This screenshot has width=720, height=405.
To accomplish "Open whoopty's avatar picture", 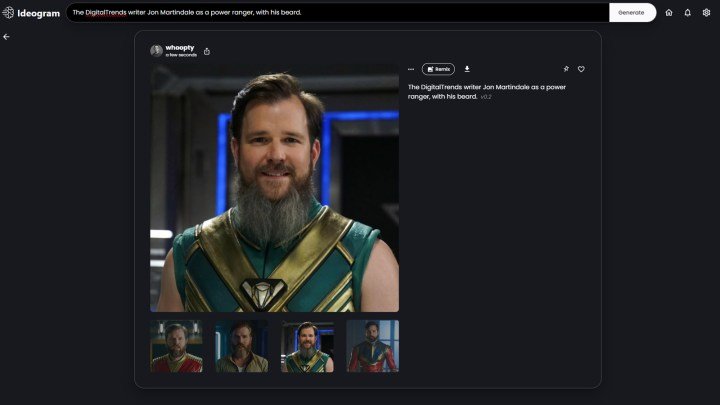I will point(157,50).
